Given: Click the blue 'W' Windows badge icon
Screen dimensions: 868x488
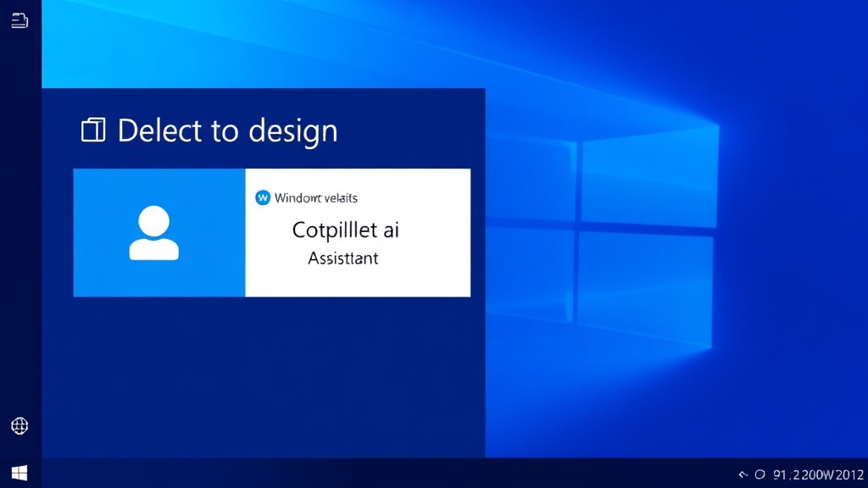Looking at the screenshot, I should coord(263,197).
